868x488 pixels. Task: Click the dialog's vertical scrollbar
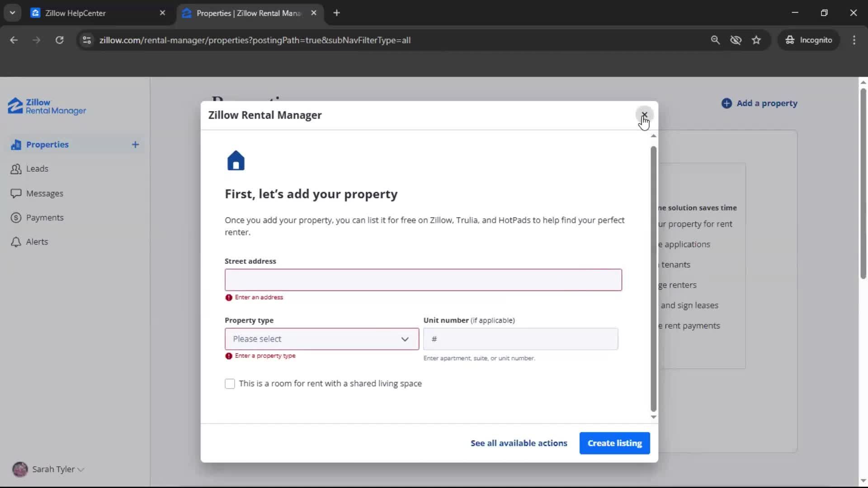coord(653,278)
